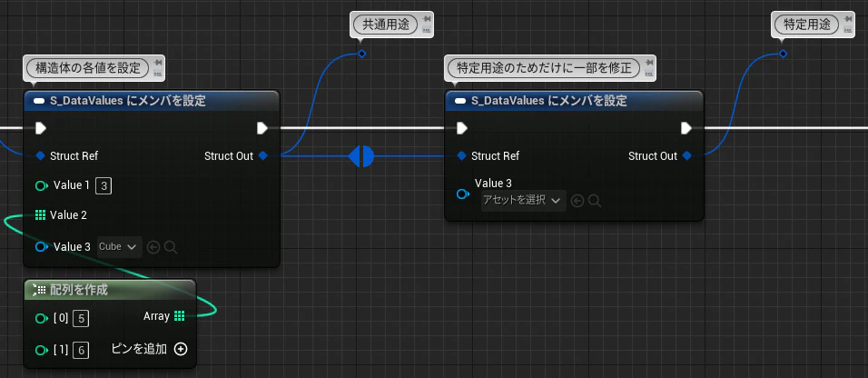Click ピンを追加 plus button
Image resolution: width=868 pixels, height=378 pixels.
click(181, 349)
